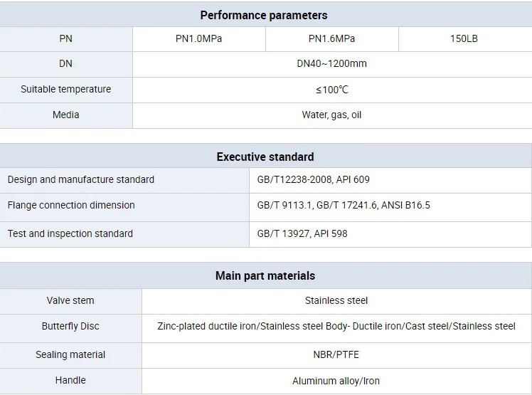532x395 pixels.
Task: Click the Executive standard table header
Action: point(265,157)
